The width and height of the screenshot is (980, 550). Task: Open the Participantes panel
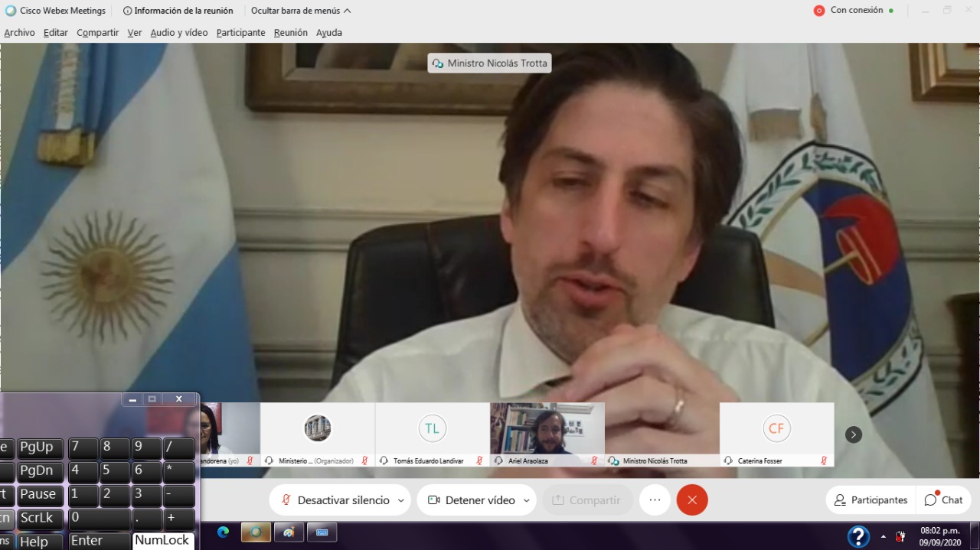coord(871,500)
